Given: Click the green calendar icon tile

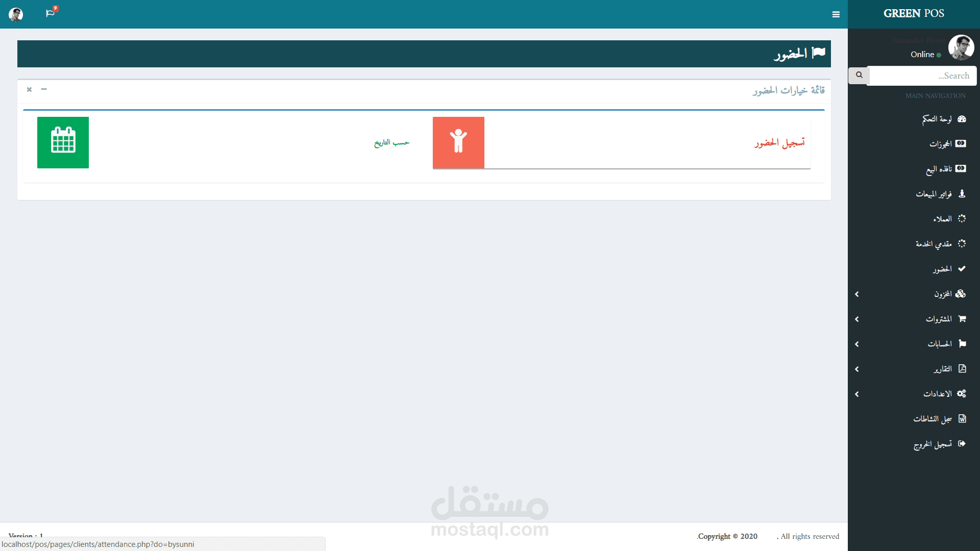Looking at the screenshot, I should pos(63,142).
